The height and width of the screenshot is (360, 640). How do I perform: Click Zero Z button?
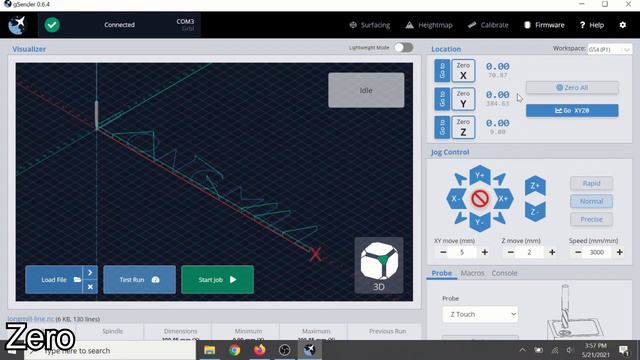tap(463, 127)
